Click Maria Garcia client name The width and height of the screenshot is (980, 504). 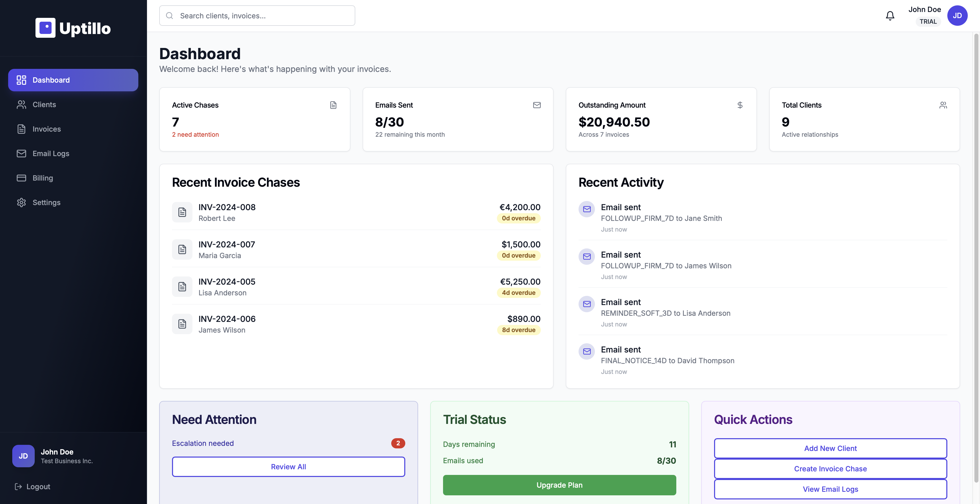(219, 255)
